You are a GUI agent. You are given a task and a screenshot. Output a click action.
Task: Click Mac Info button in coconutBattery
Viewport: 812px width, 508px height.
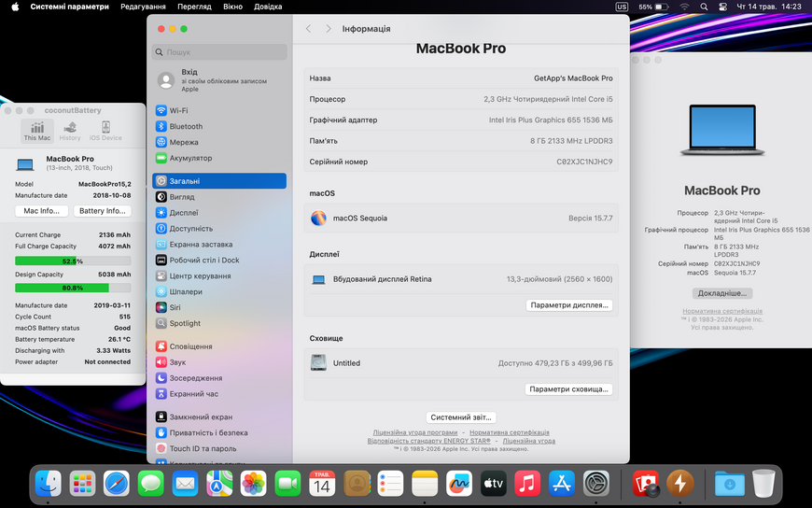pyautogui.click(x=41, y=211)
